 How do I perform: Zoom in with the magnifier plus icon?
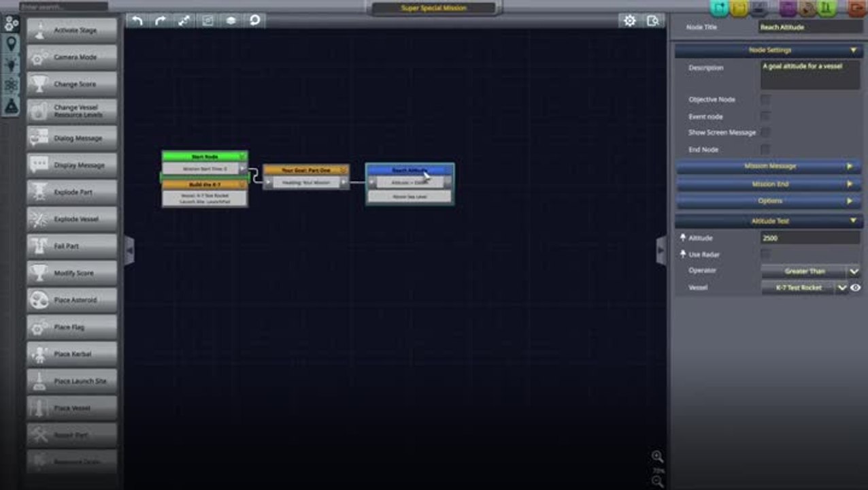[657, 457]
